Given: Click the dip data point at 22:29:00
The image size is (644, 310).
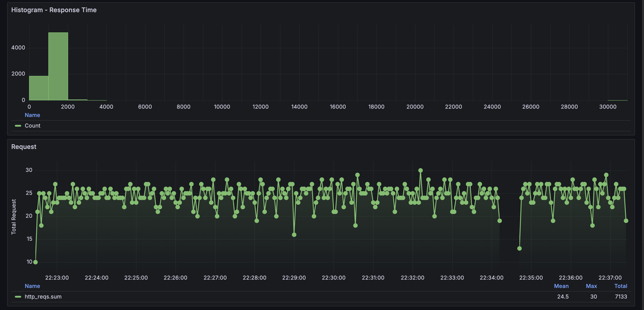Looking at the screenshot, I should pyautogui.click(x=294, y=235).
